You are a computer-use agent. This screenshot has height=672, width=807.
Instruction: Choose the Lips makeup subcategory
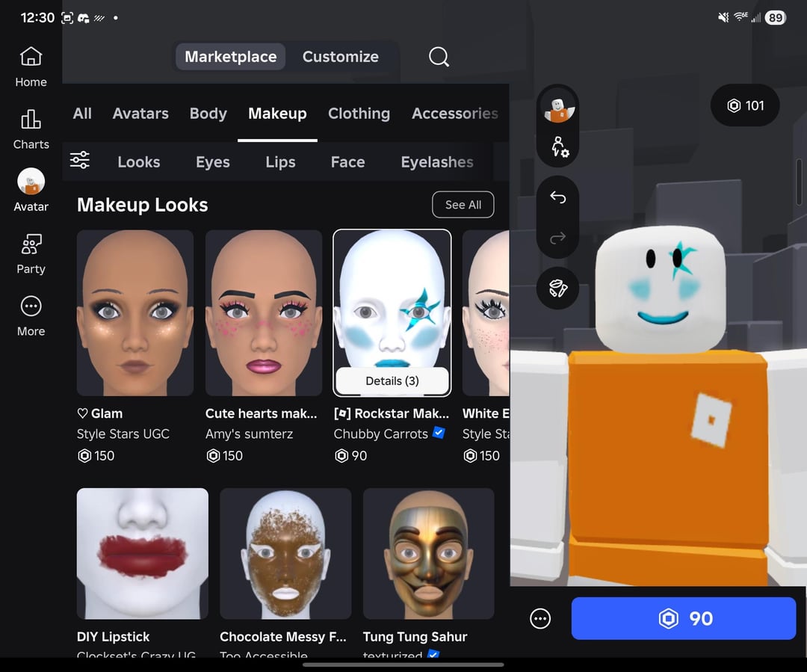280,162
